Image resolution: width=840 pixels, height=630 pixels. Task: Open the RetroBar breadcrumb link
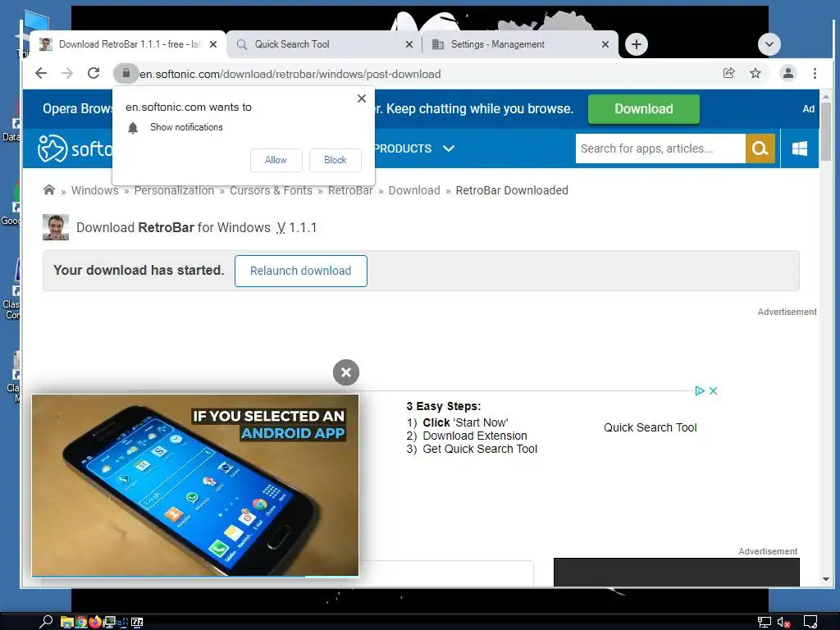(x=350, y=190)
